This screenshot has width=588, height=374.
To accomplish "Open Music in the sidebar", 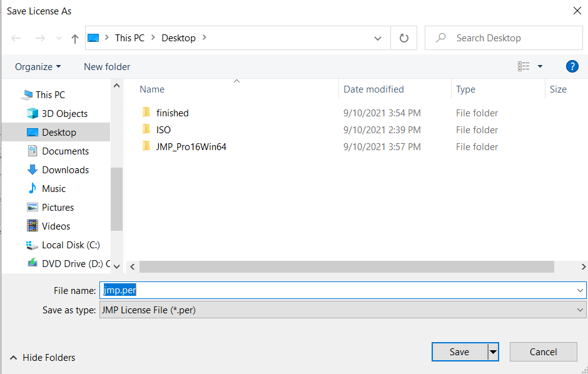I will click(x=54, y=188).
